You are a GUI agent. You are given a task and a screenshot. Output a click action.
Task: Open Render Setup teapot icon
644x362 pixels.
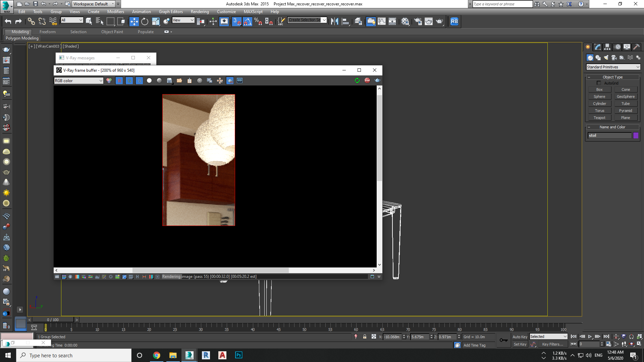418,21
